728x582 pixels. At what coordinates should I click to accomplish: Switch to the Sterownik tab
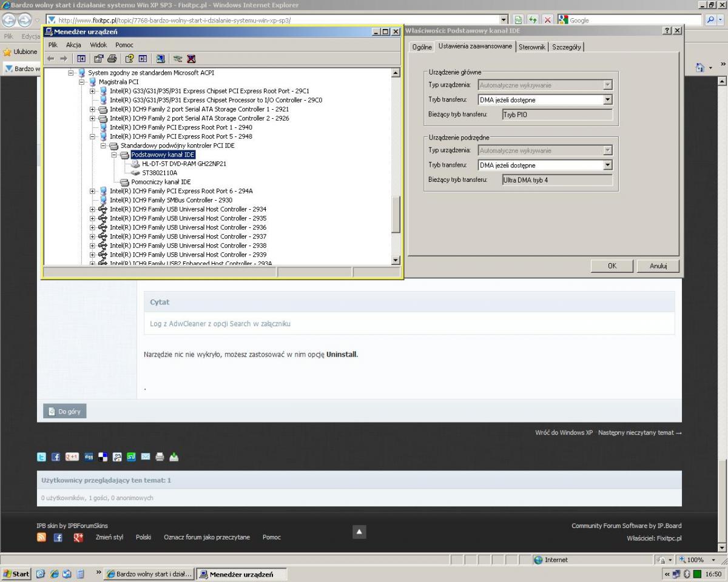click(x=532, y=47)
